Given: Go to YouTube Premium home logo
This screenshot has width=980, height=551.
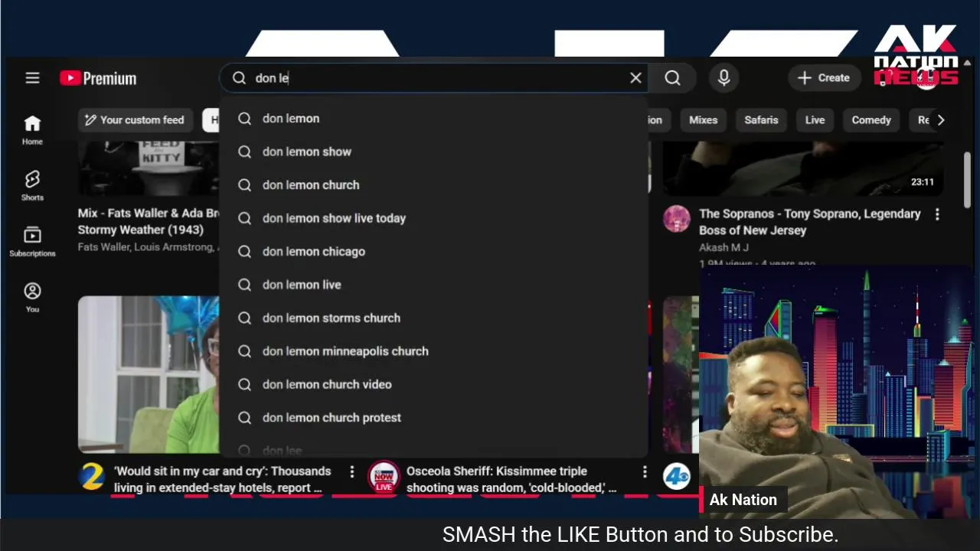Looking at the screenshot, I should [x=98, y=78].
